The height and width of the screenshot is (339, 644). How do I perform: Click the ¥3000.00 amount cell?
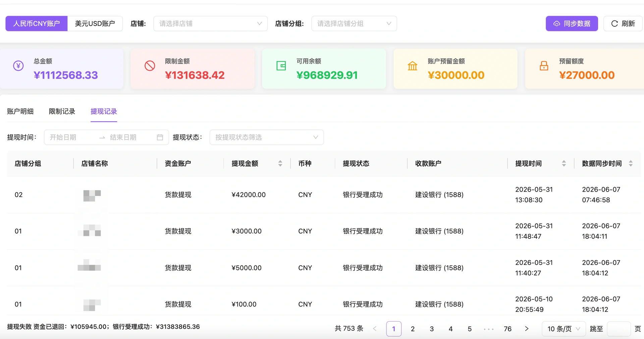(247, 231)
